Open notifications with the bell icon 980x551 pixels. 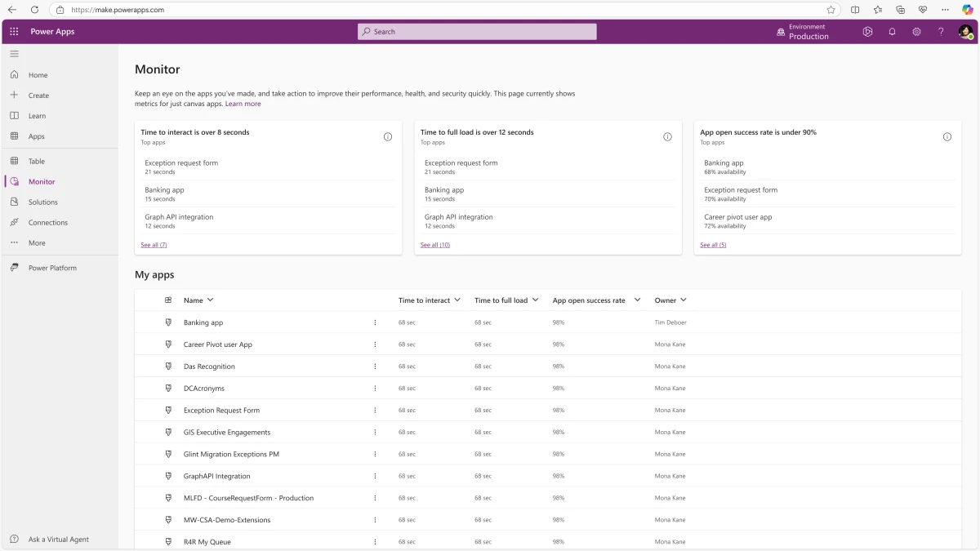click(x=892, y=31)
